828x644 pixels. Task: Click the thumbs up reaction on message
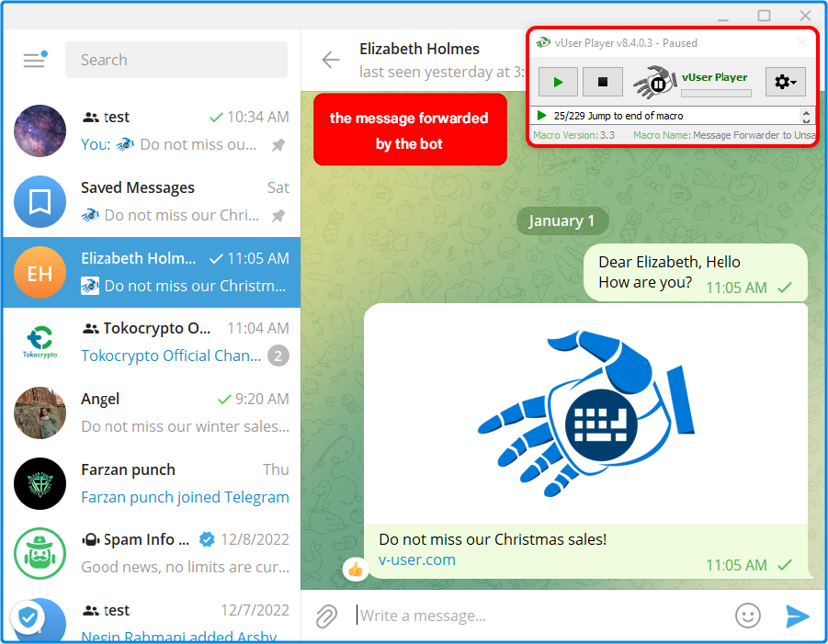356,570
